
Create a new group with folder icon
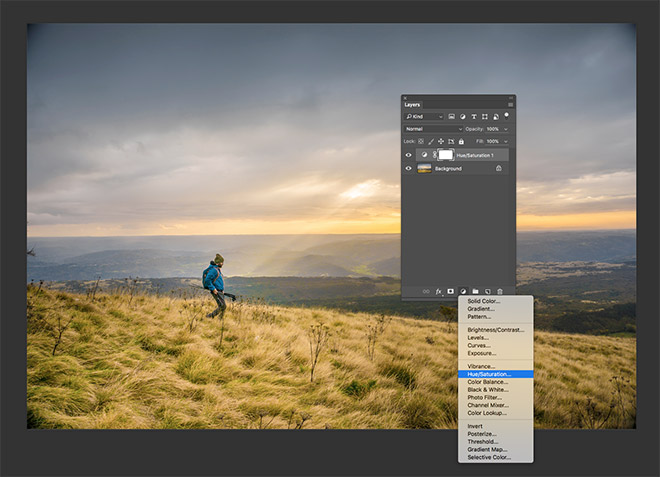coord(475,291)
